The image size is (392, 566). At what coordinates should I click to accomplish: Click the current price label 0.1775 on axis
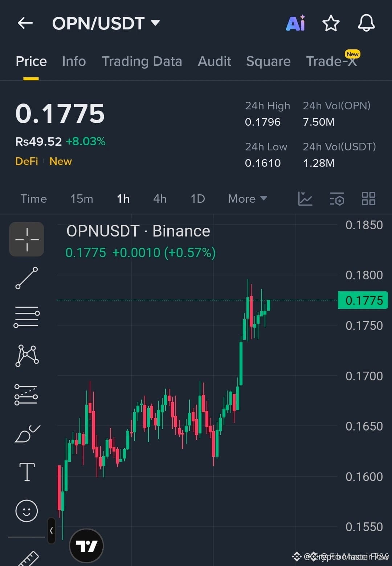tap(363, 300)
